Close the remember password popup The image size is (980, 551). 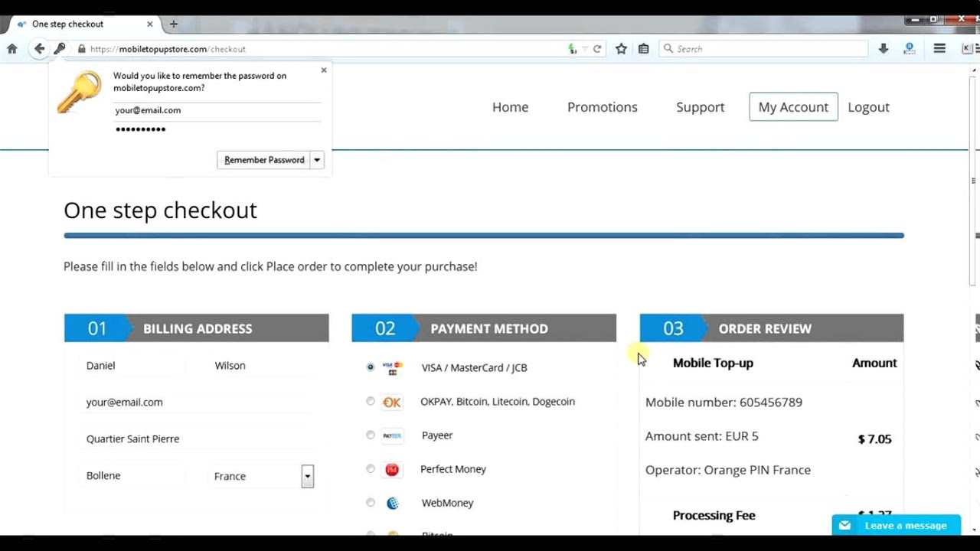tap(324, 70)
